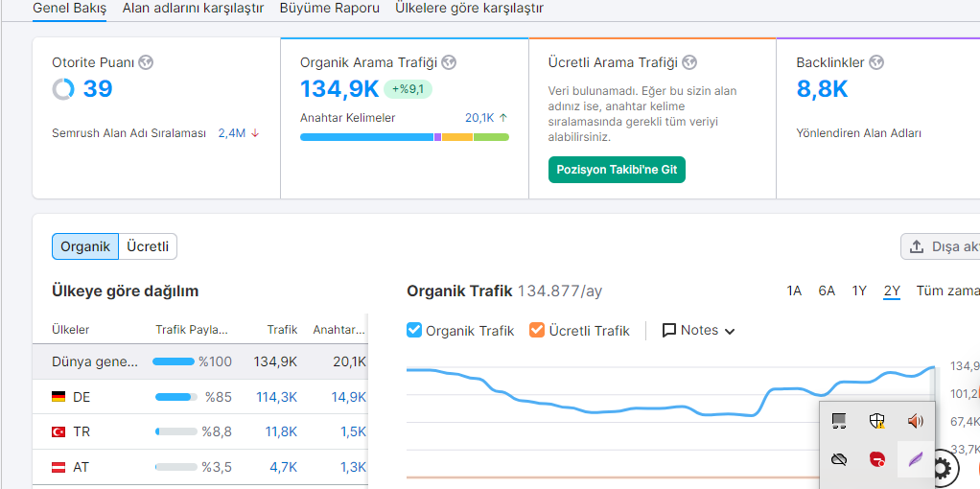Open AT traffic value 4,7K
The width and height of the screenshot is (980, 489).
[x=284, y=467]
